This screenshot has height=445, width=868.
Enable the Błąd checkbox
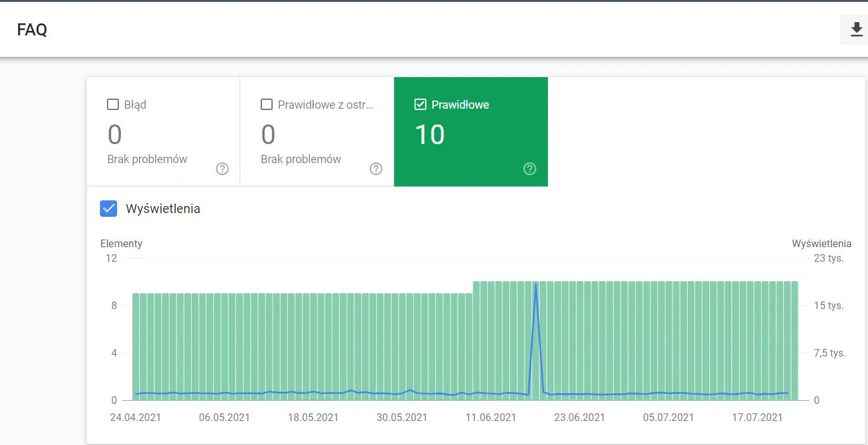pos(113,104)
